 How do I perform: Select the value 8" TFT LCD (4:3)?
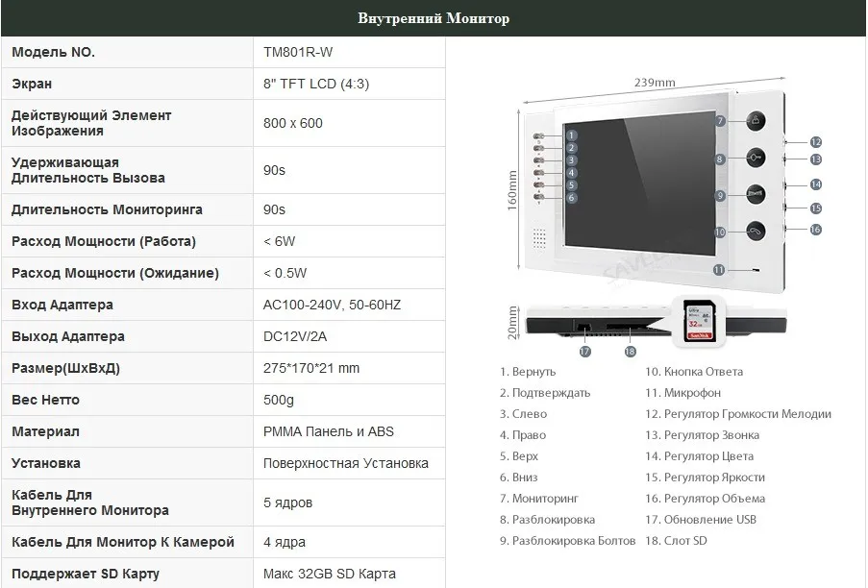pyautogui.click(x=316, y=85)
